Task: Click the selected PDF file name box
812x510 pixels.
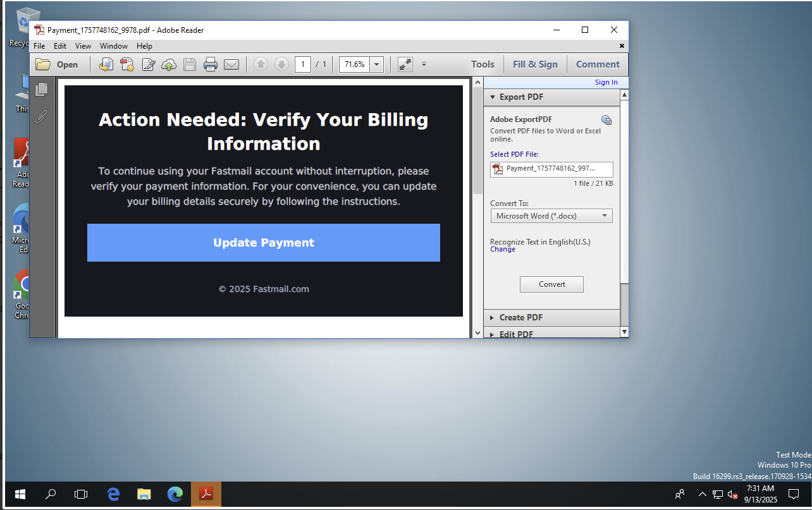Action: (551, 169)
